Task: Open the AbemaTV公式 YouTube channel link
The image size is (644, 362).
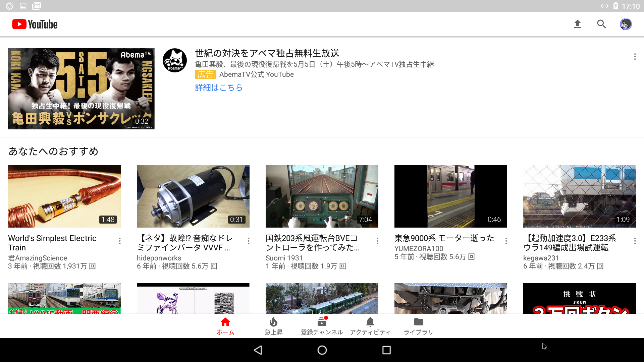Action: click(x=256, y=74)
